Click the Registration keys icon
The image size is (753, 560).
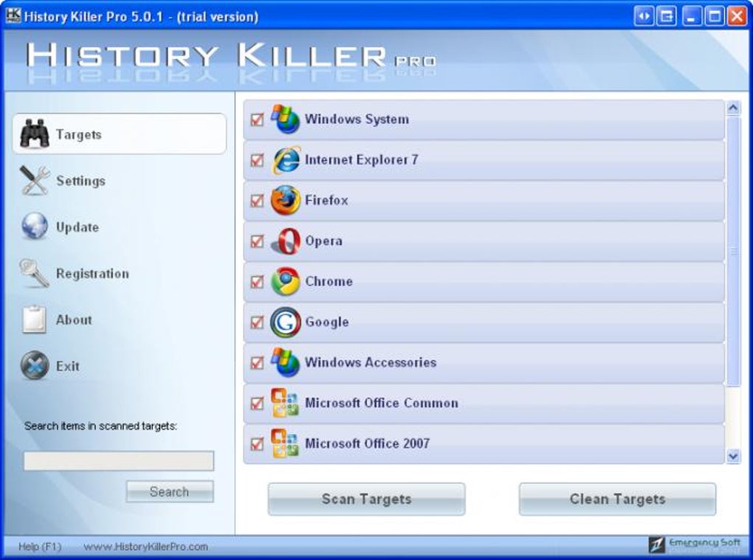(x=35, y=273)
